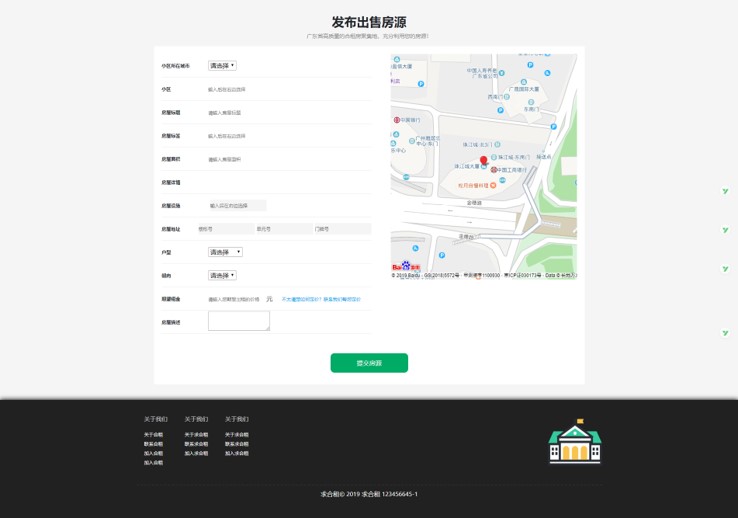Focus the expected price input before 元
Image resolution: width=738 pixels, height=518 pixels.
(235, 299)
